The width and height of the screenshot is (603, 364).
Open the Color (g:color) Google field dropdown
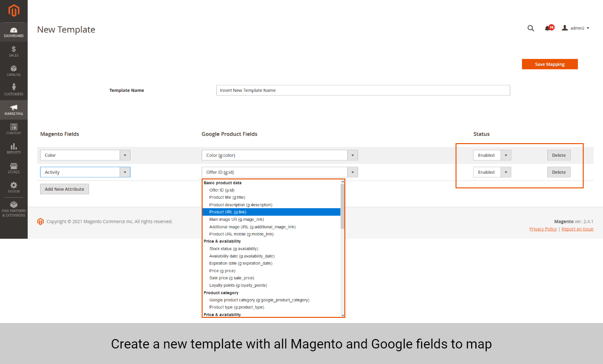click(280, 155)
